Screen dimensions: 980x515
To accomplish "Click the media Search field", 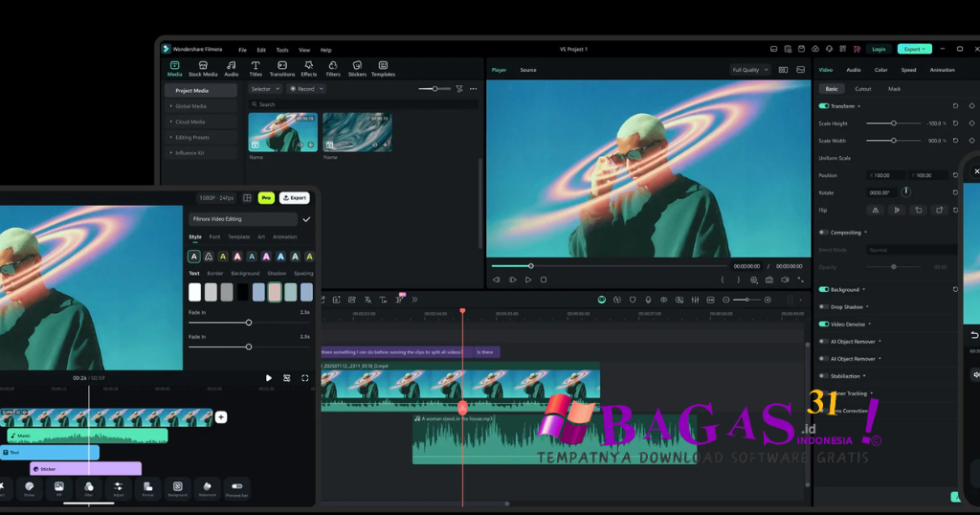I will click(x=363, y=104).
